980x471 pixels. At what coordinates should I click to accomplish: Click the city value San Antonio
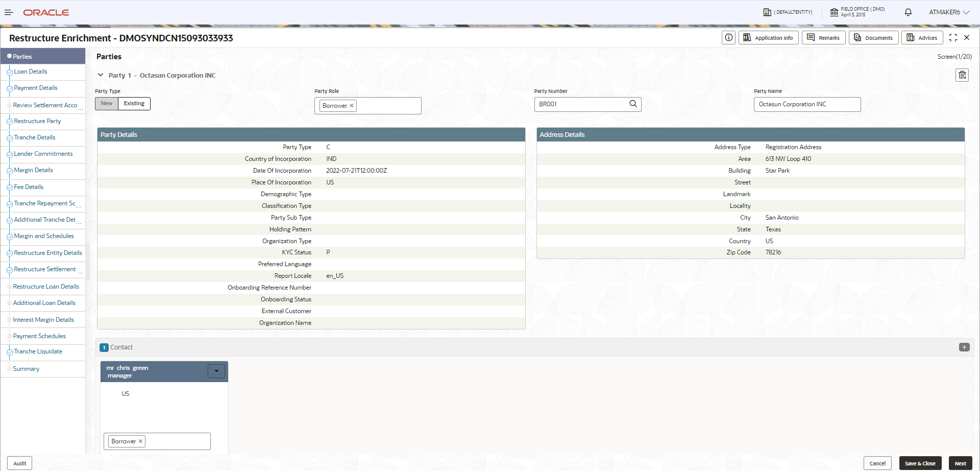(x=782, y=218)
